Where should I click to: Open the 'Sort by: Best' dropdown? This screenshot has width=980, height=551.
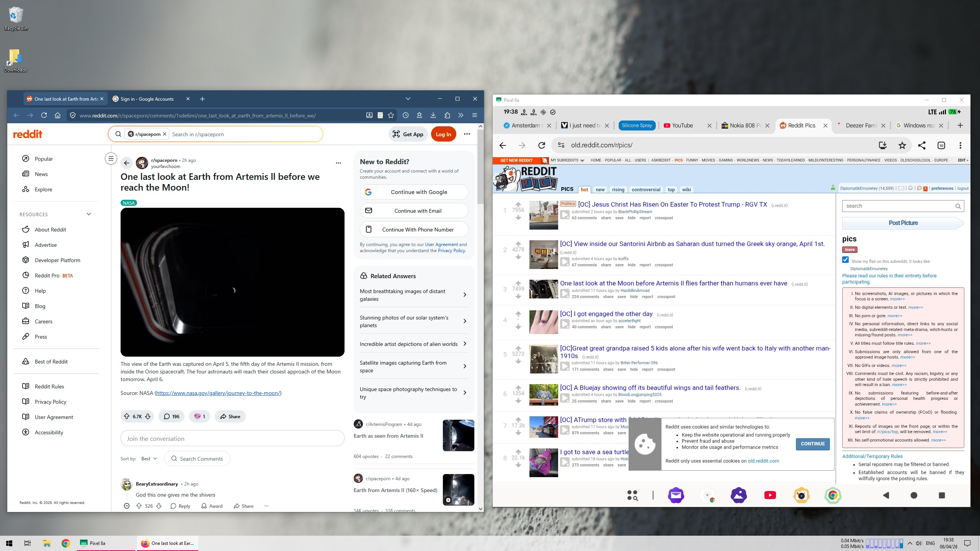click(x=149, y=459)
